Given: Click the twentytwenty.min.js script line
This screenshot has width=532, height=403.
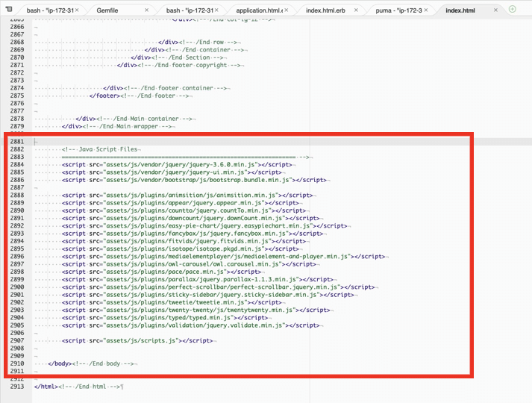Looking at the screenshot, I should pyautogui.click(x=195, y=310).
